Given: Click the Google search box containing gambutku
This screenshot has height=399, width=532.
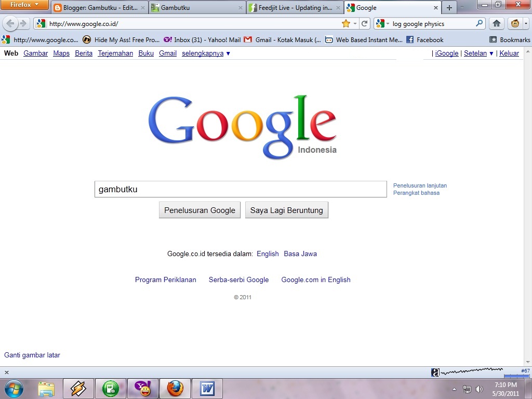Looking at the screenshot, I should point(241,189).
